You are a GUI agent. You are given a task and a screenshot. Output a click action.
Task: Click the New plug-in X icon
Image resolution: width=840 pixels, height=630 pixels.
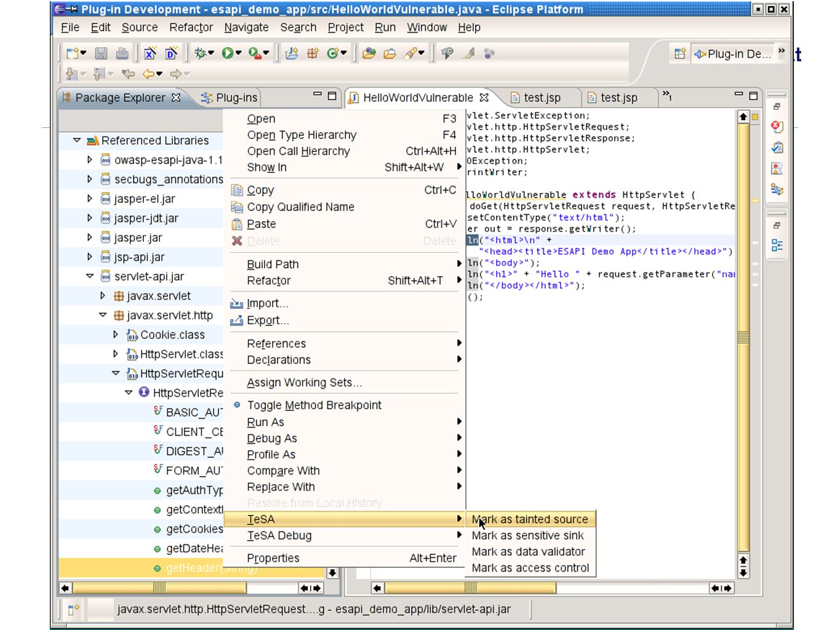tap(150, 54)
